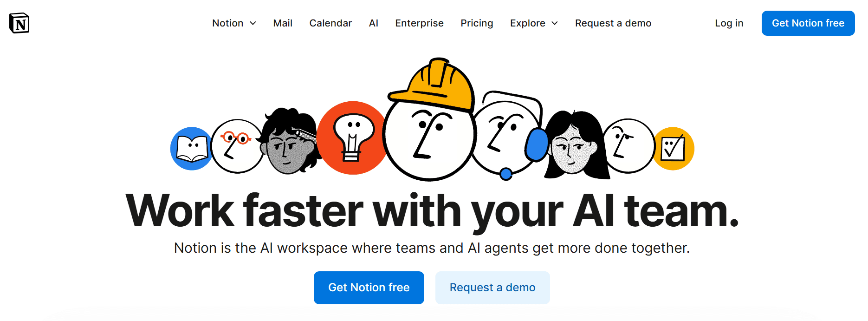
Task: Expand the Explore dropdown chevron
Action: (555, 23)
